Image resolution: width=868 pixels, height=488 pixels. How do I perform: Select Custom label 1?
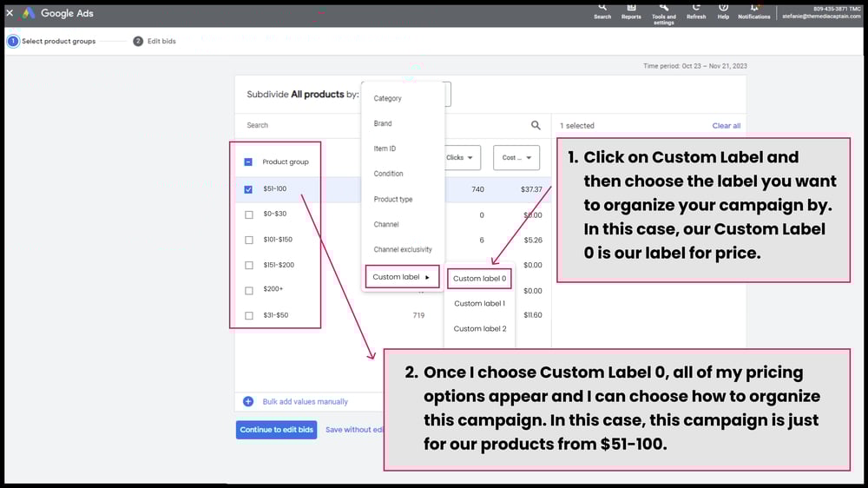click(x=479, y=304)
